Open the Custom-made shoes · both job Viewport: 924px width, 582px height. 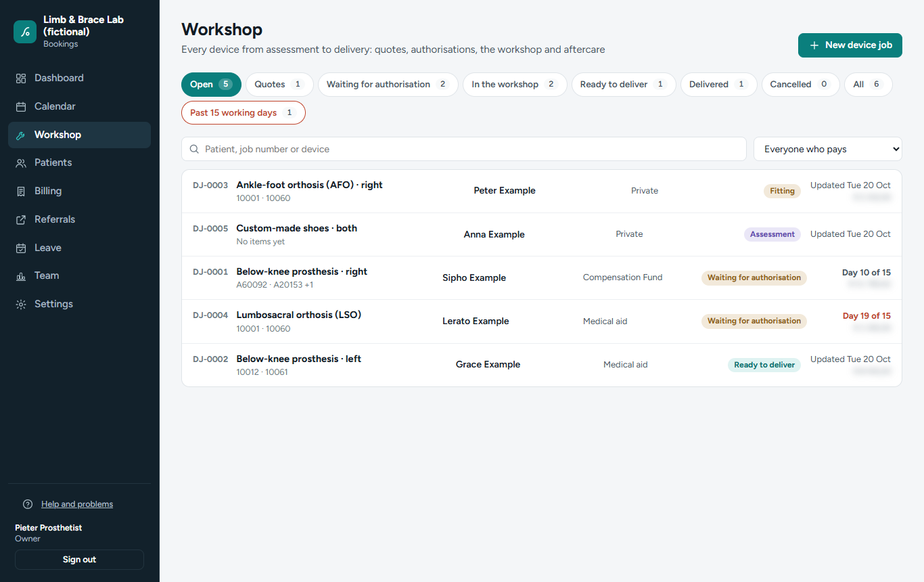point(542,235)
